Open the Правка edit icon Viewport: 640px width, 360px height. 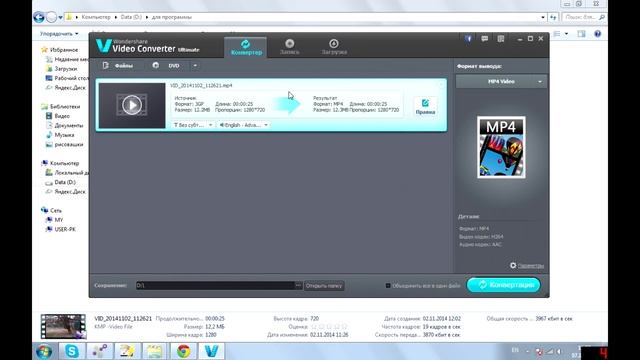425,107
